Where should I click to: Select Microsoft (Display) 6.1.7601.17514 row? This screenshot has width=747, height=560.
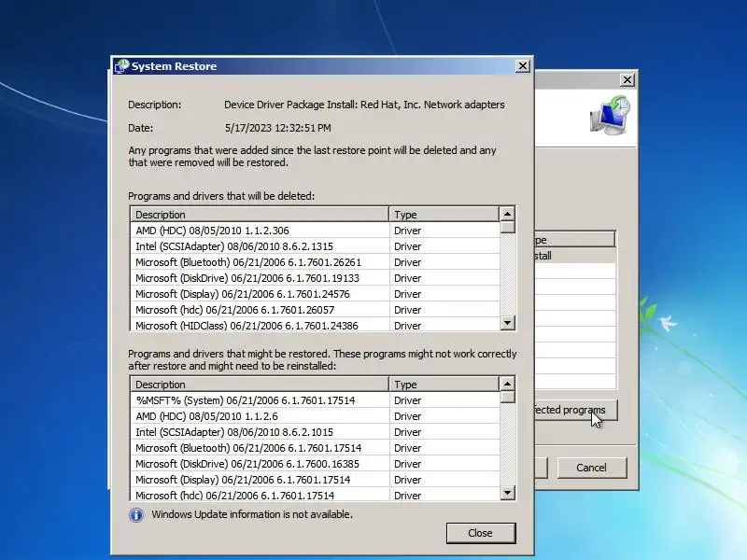point(315,480)
